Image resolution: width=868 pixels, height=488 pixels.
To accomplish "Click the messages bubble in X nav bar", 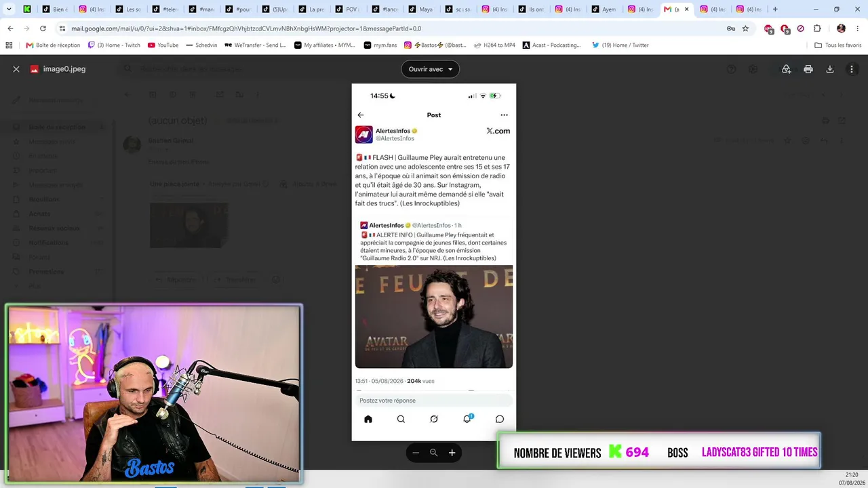I will 500,419.
